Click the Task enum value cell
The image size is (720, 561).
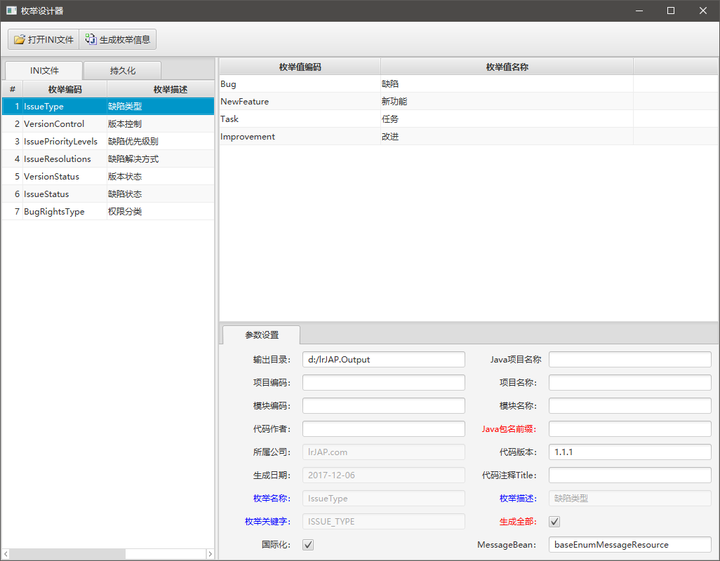point(300,119)
